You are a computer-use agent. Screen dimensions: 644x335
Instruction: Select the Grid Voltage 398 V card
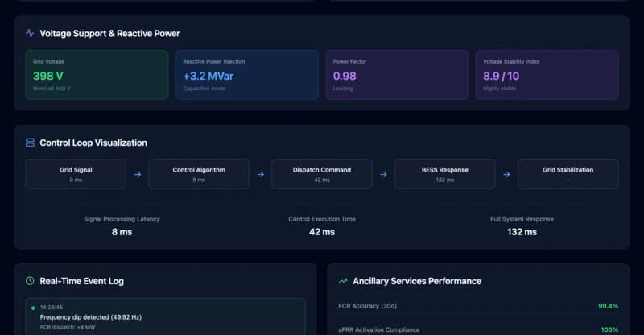pyautogui.click(x=97, y=75)
